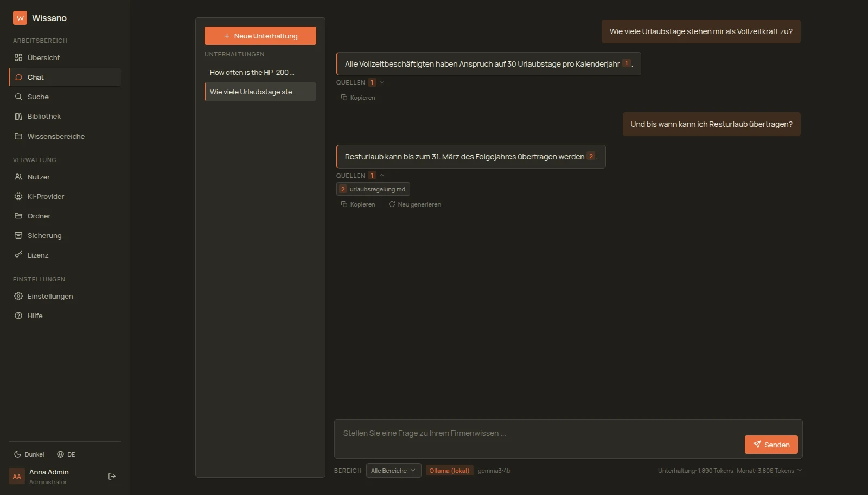This screenshot has width=868, height=495.
Task: Click the Ordner folder icon
Action: pyautogui.click(x=18, y=216)
